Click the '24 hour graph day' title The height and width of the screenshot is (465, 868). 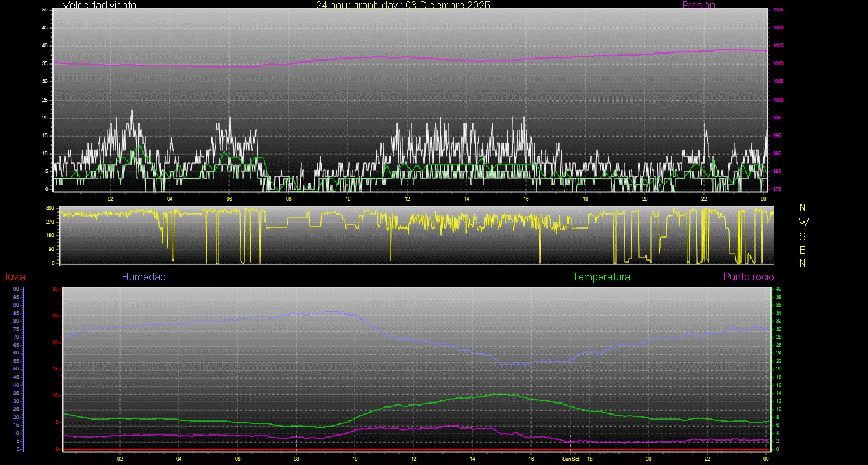click(x=403, y=5)
